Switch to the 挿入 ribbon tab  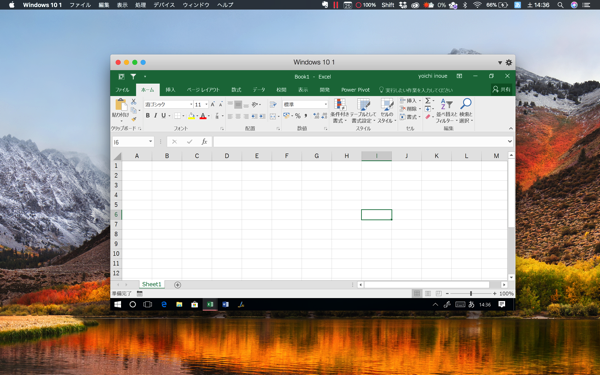pos(170,90)
